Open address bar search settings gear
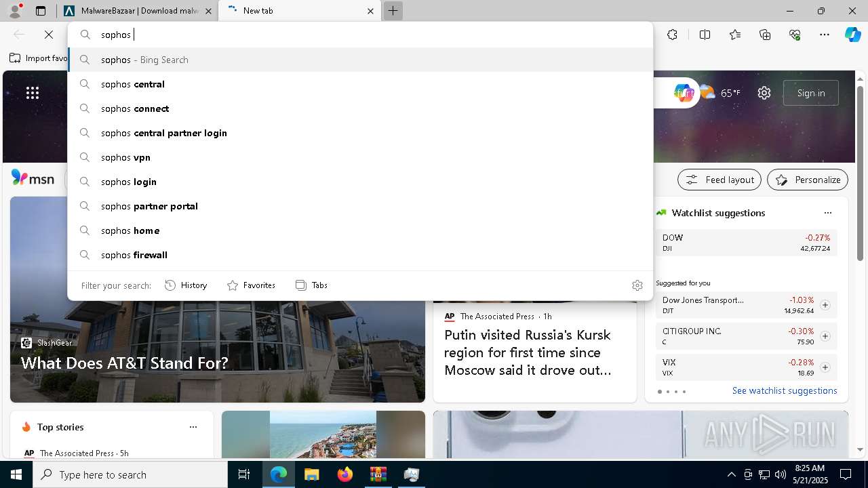This screenshot has height=488, width=868. click(637, 285)
